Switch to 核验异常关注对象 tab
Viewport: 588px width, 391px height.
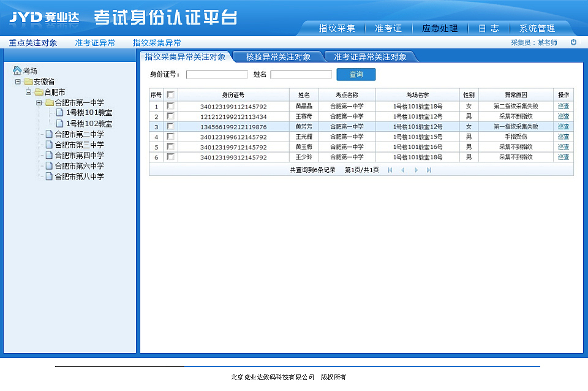coord(278,56)
